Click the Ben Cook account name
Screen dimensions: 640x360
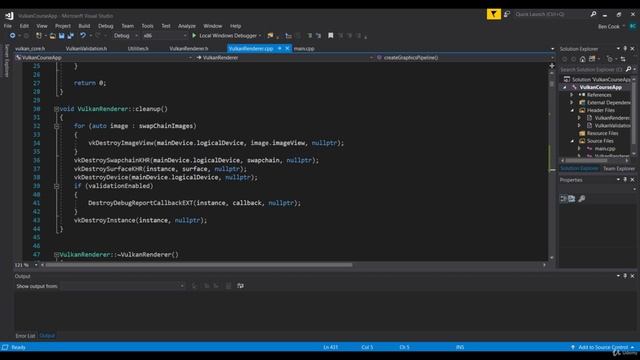tap(609, 27)
